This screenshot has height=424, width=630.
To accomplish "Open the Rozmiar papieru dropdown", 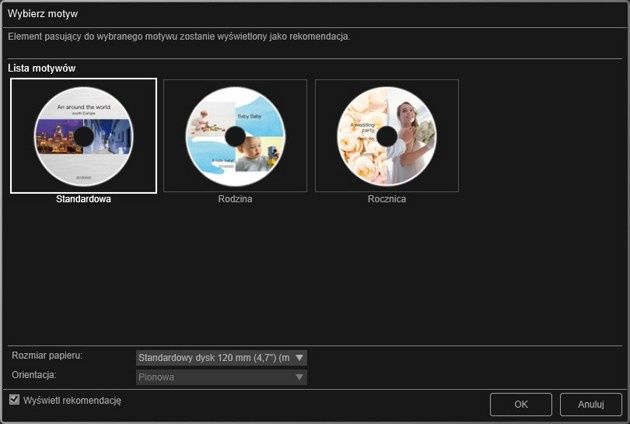I will coord(221,358).
